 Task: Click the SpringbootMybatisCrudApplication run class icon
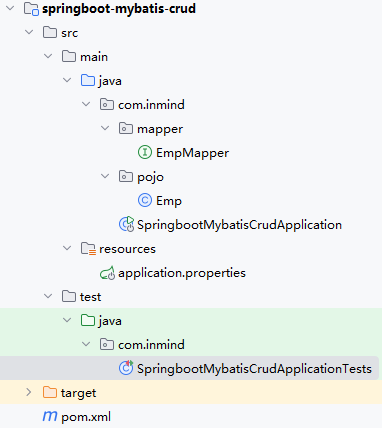[x=127, y=224]
